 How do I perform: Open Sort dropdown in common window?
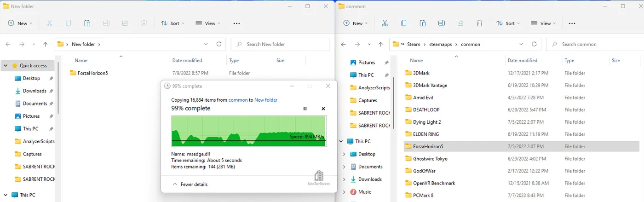[508, 23]
